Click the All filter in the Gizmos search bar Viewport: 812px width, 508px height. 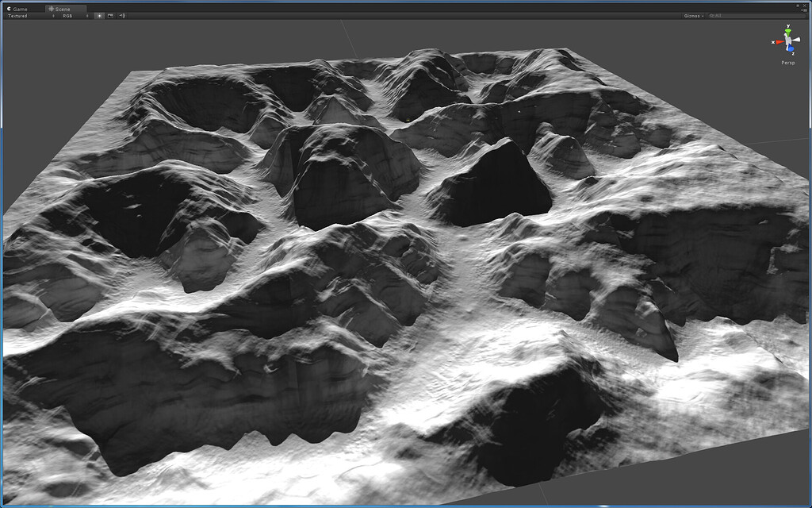click(718, 15)
